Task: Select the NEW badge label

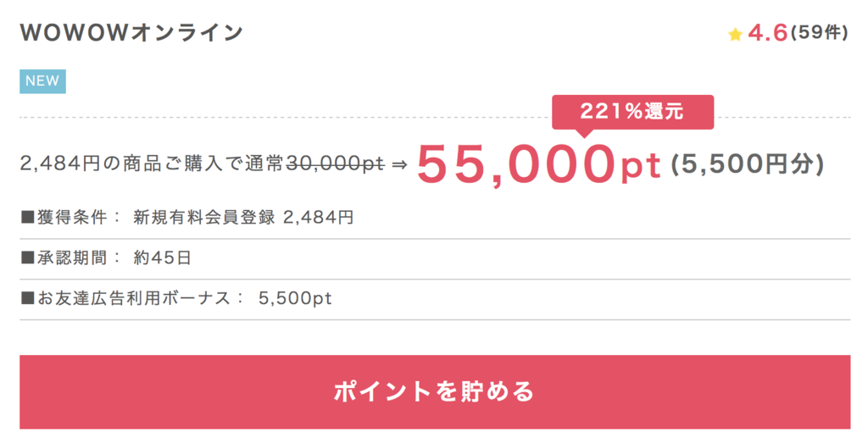Action: point(42,81)
